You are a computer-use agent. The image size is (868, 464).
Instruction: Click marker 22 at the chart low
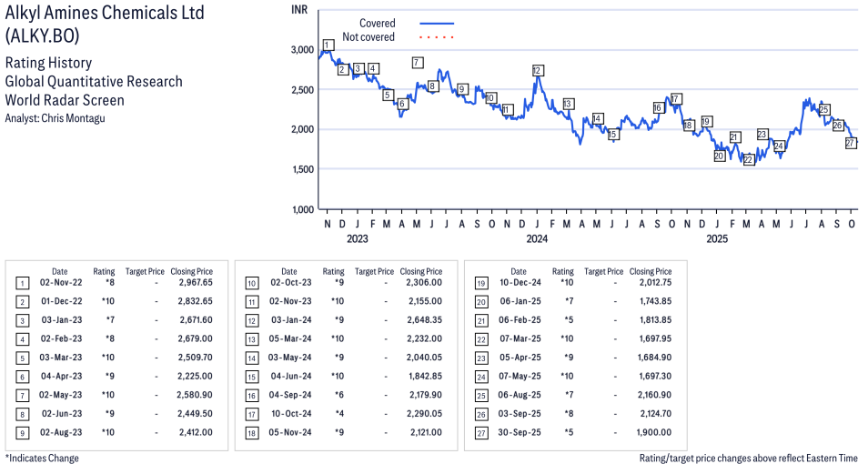coord(749,160)
